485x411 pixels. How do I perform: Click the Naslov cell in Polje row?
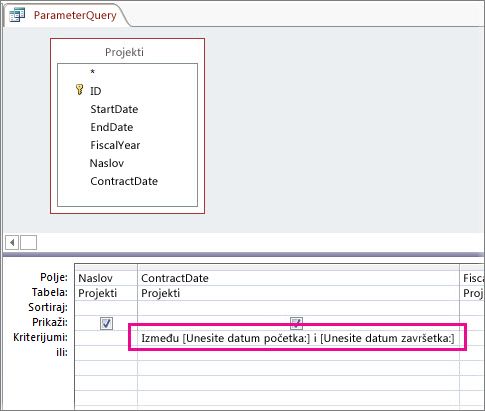(106, 278)
